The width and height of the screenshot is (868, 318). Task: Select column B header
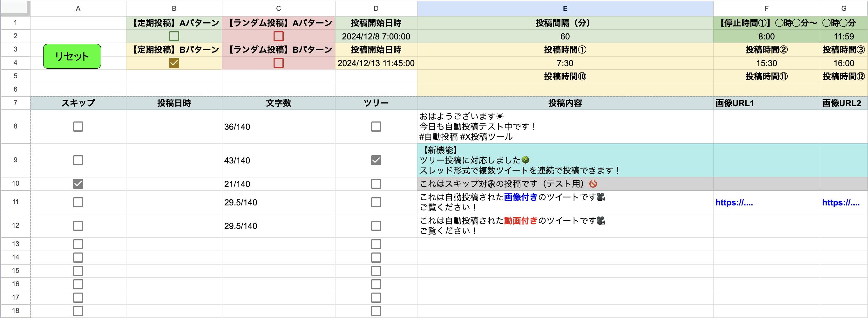click(174, 9)
